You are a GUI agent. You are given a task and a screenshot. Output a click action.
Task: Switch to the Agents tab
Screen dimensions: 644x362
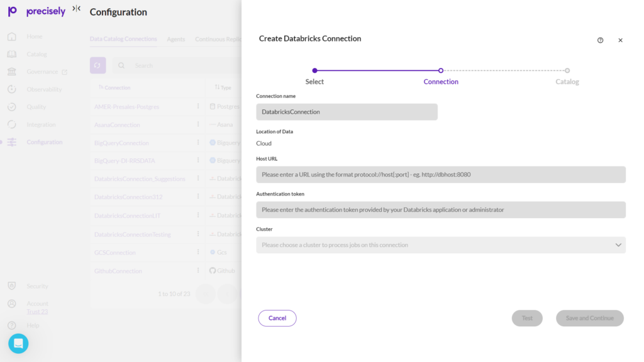click(176, 40)
